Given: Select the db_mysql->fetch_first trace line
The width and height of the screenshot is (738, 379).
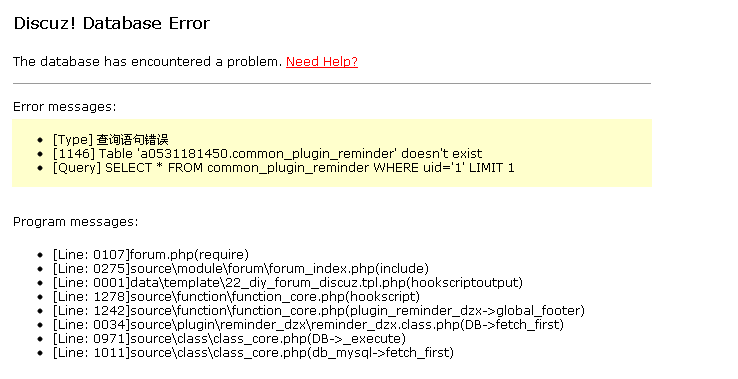Looking at the screenshot, I should pyautogui.click(x=253, y=353).
